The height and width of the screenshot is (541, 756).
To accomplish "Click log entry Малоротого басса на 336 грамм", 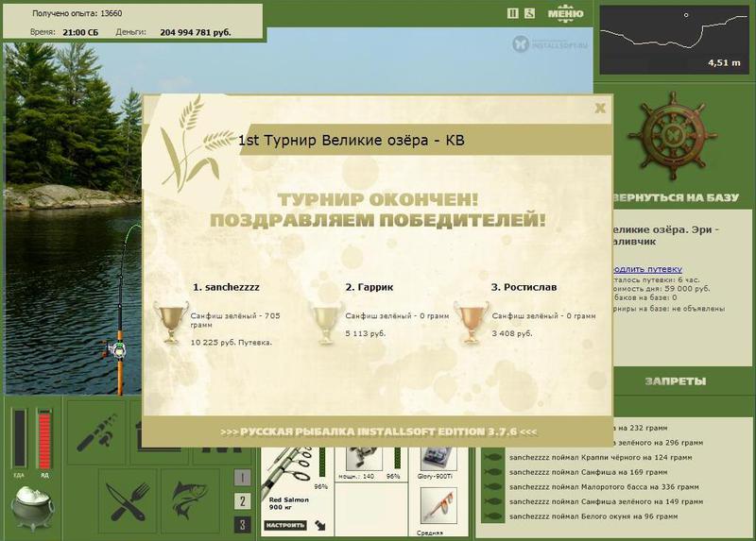I will [x=604, y=487].
